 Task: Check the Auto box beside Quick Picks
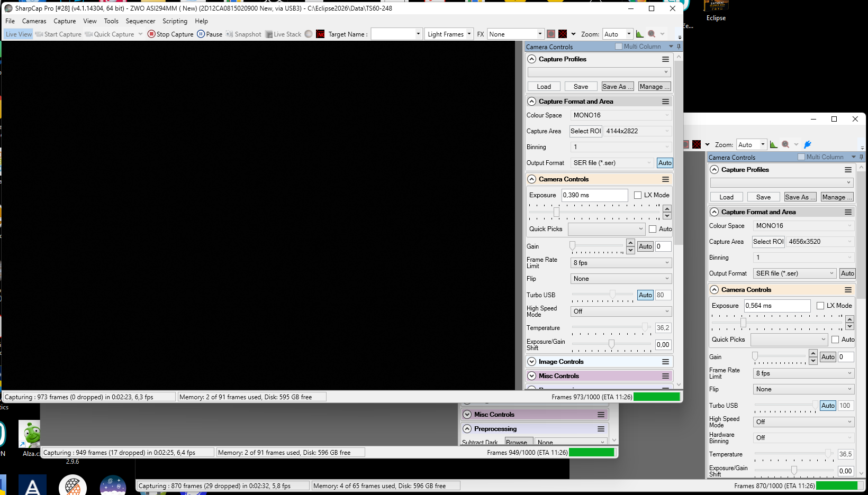(x=653, y=229)
